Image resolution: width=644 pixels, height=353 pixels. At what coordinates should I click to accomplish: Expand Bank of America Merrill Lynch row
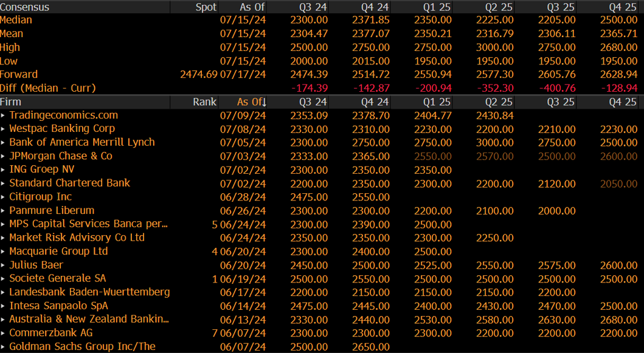click(3, 143)
